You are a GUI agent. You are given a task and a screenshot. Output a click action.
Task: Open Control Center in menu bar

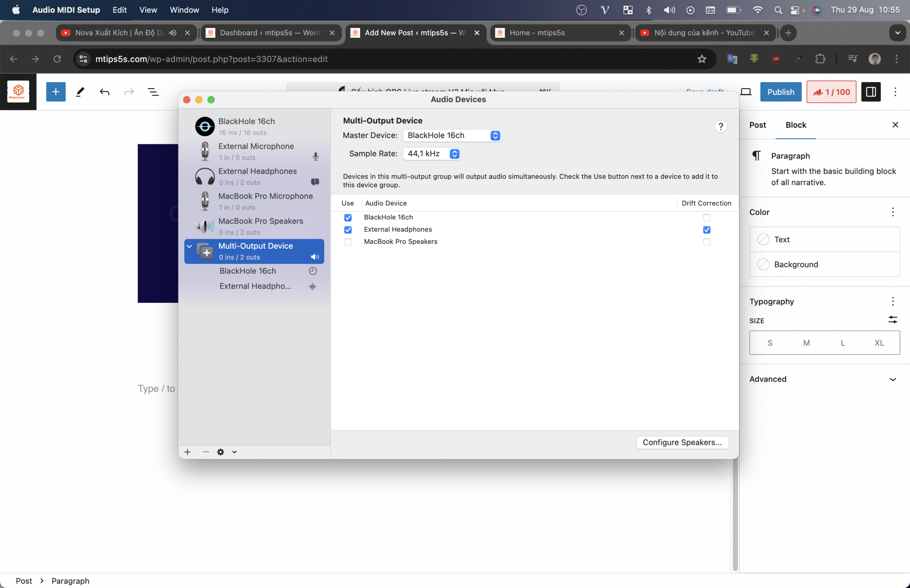tap(794, 10)
